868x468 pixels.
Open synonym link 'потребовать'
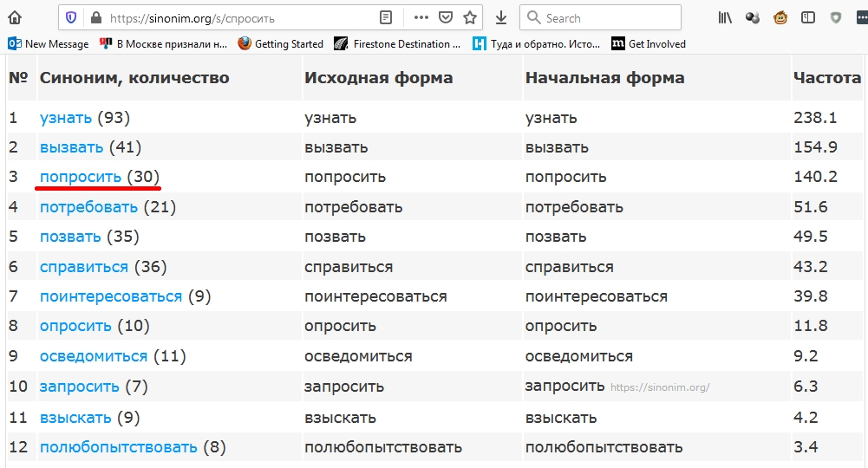tap(88, 207)
